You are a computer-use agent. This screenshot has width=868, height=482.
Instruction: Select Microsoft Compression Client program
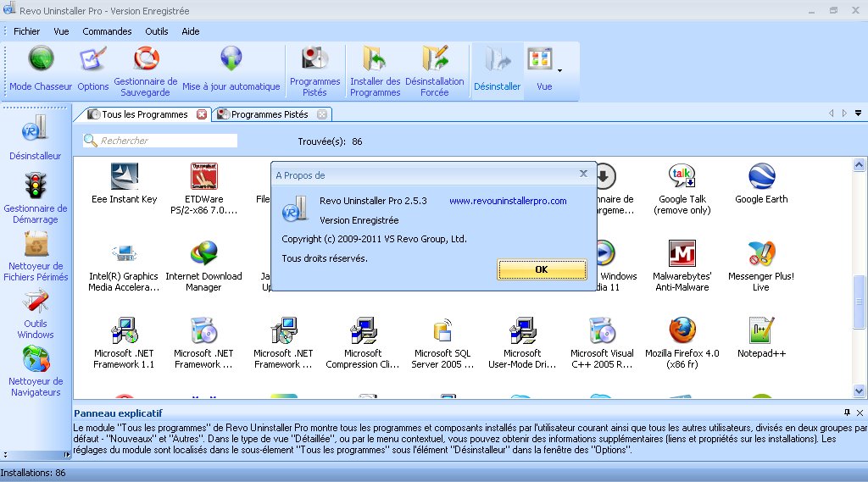[363, 343]
